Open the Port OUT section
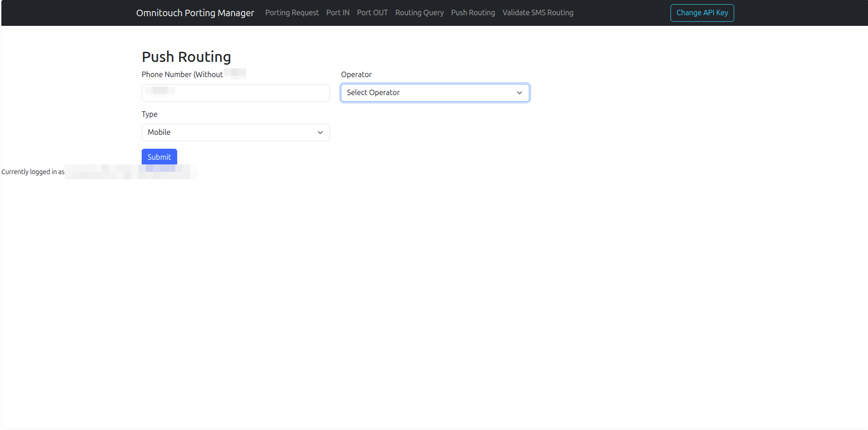Screen dimensions: 868x430 coord(372,13)
